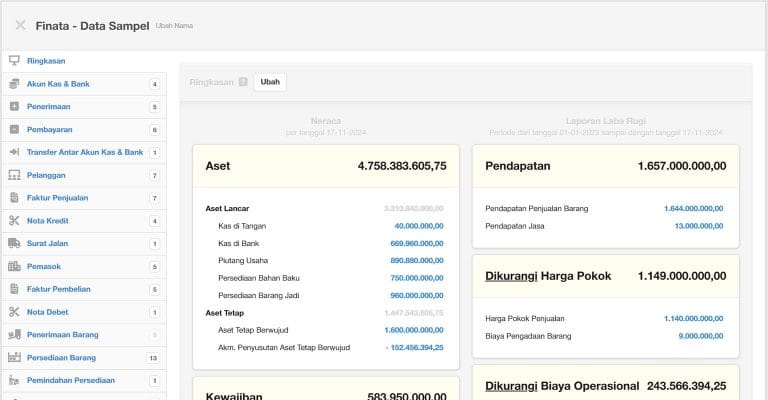
Task: Click the Ubah Nama link
Action: 175,25
